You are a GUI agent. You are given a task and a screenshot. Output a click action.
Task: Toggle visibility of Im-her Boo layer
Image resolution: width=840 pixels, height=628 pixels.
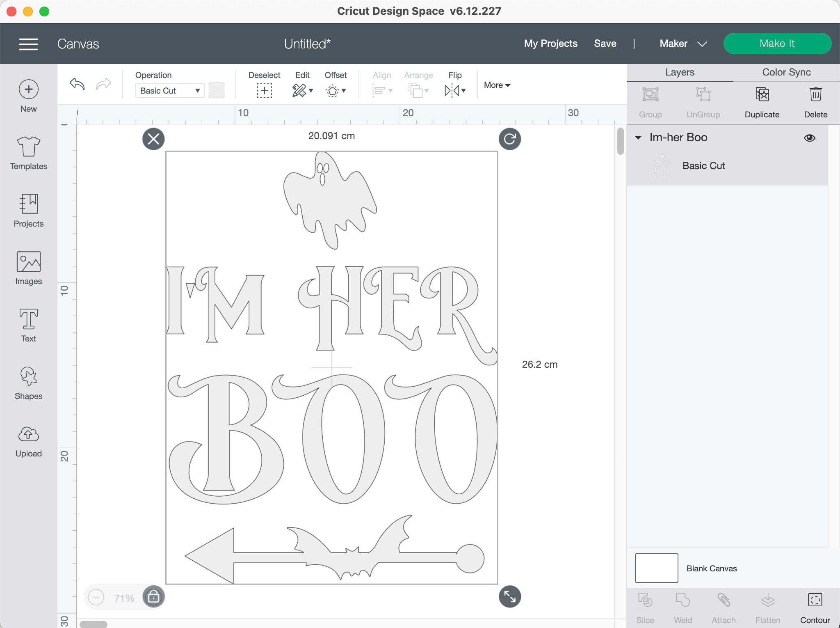coord(810,138)
